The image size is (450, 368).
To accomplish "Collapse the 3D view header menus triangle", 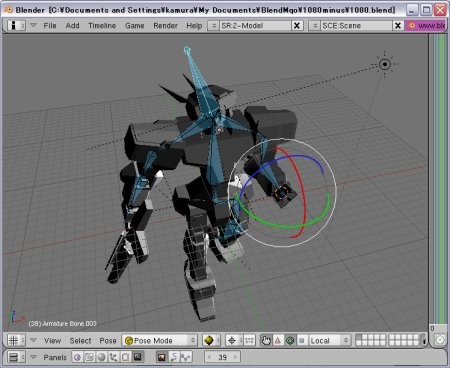I will point(33,340).
